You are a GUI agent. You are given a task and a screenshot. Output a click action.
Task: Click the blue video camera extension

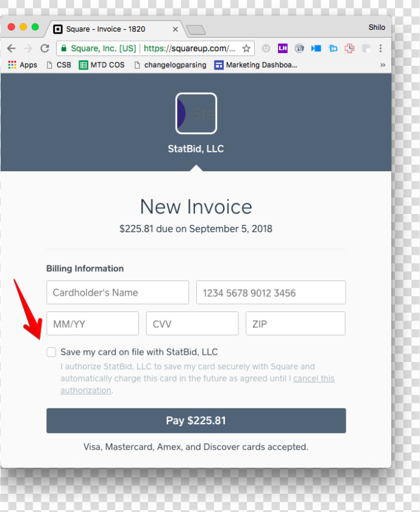[x=316, y=49]
